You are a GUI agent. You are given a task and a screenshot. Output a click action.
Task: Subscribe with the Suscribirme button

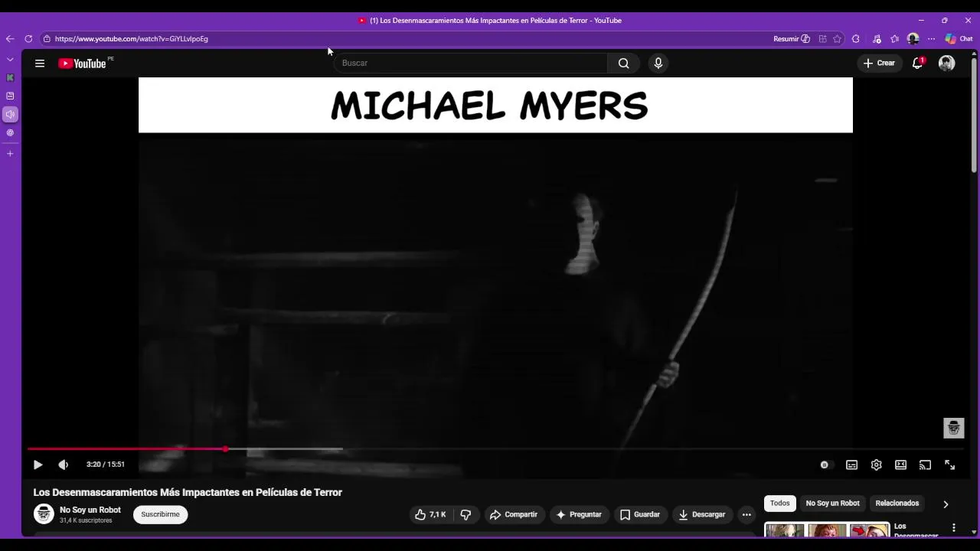pyautogui.click(x=160, y=514)
